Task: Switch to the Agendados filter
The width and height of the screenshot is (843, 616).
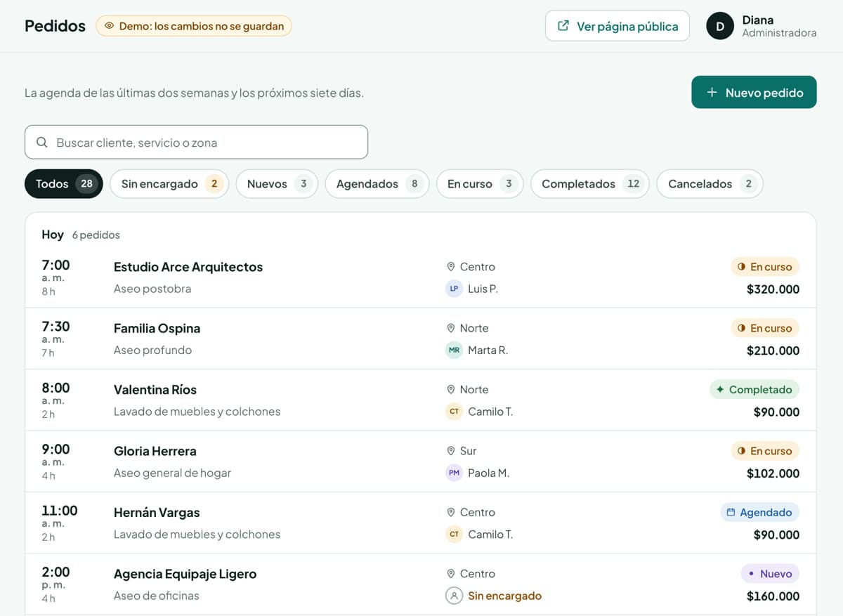Action: [377, 184]
